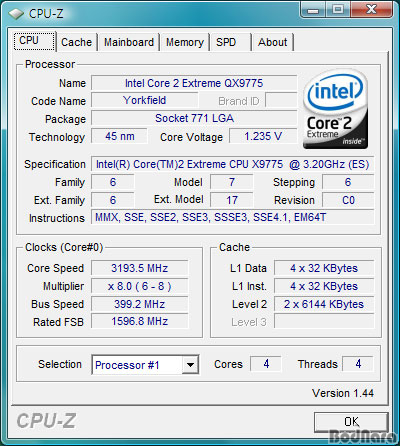Expand the Processor #1 selection dropdown arrow

(x=190, y=365)
